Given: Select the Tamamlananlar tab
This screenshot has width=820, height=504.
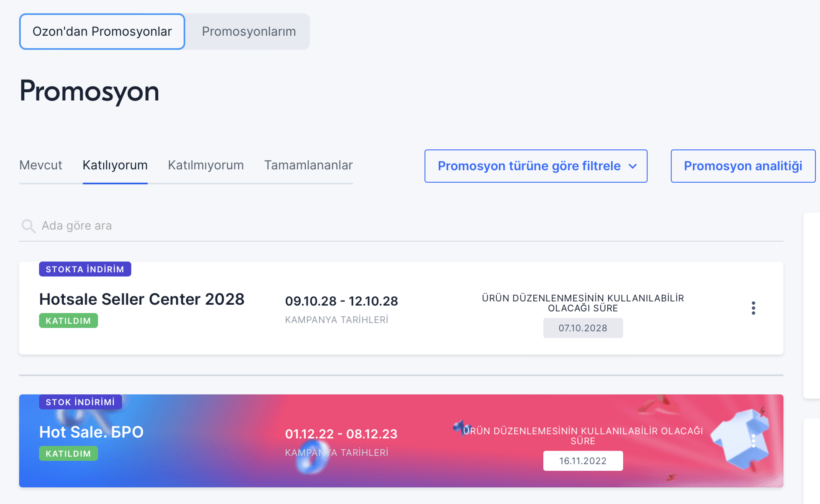Looking at the screenshot, I should (x=309, y=165).
